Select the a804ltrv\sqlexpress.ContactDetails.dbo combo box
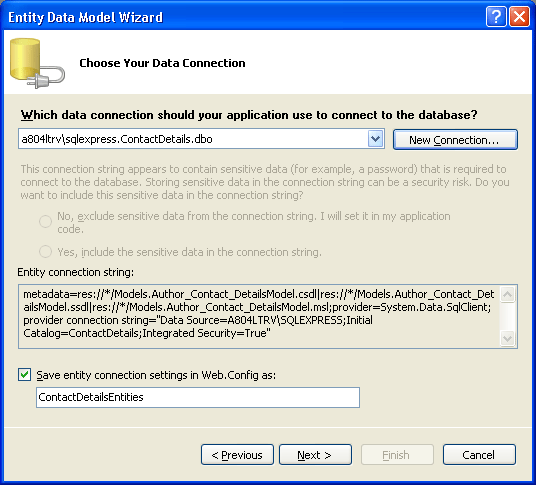This screenshot has height=485, width=536. [201, 139]
